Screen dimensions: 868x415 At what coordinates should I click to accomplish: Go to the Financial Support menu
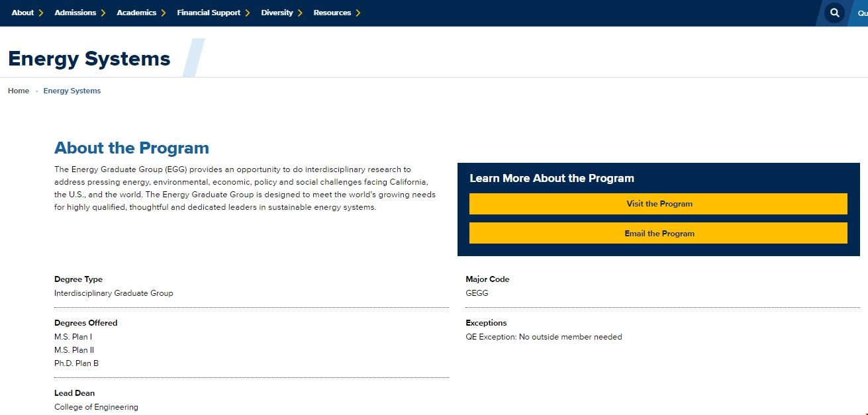pos(209,13)
